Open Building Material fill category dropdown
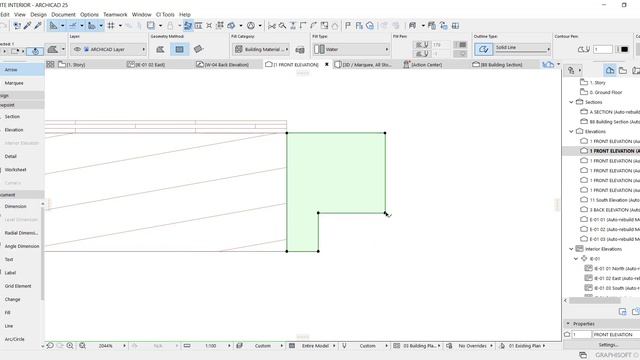 coord(261,49)
